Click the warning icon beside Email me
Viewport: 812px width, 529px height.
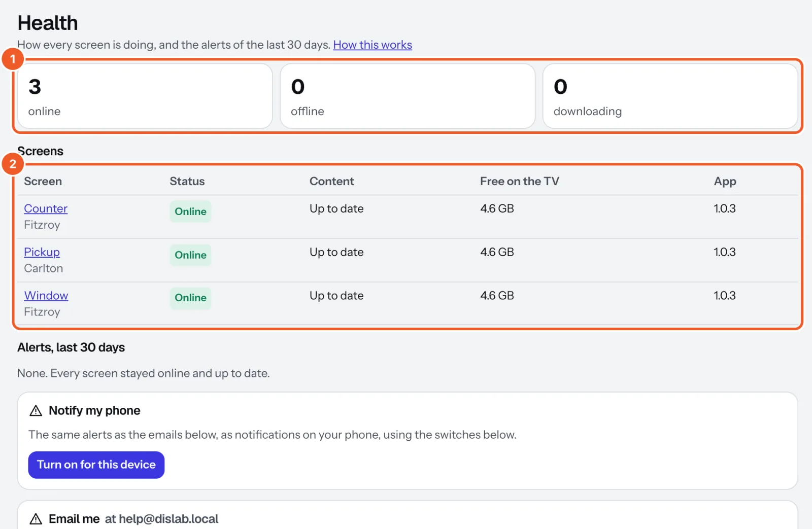[36, 519]
